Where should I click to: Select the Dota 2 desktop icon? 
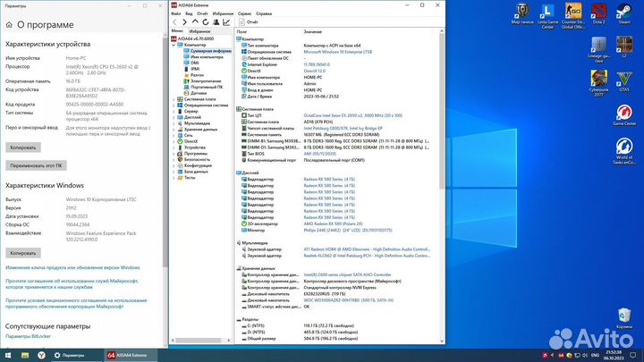(598, 14)
